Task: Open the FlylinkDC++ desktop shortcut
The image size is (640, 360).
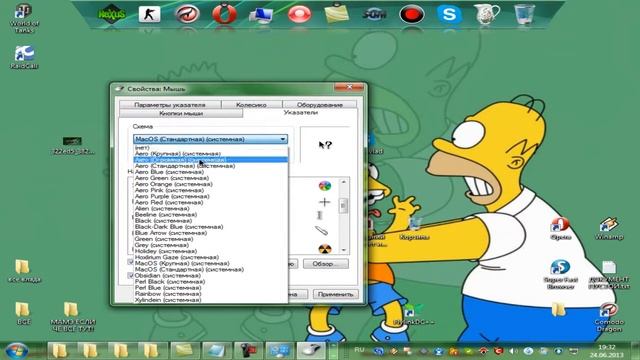Action: (413, 314)
